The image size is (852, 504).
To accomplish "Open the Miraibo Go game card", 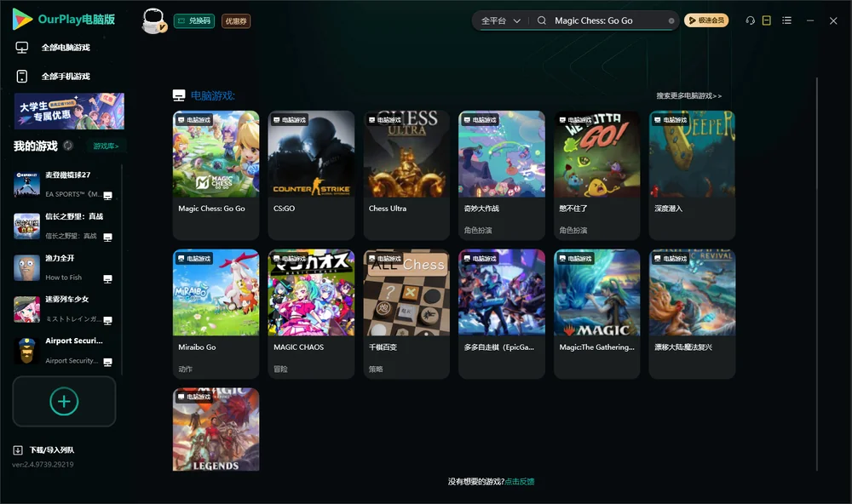I will 216,314.
